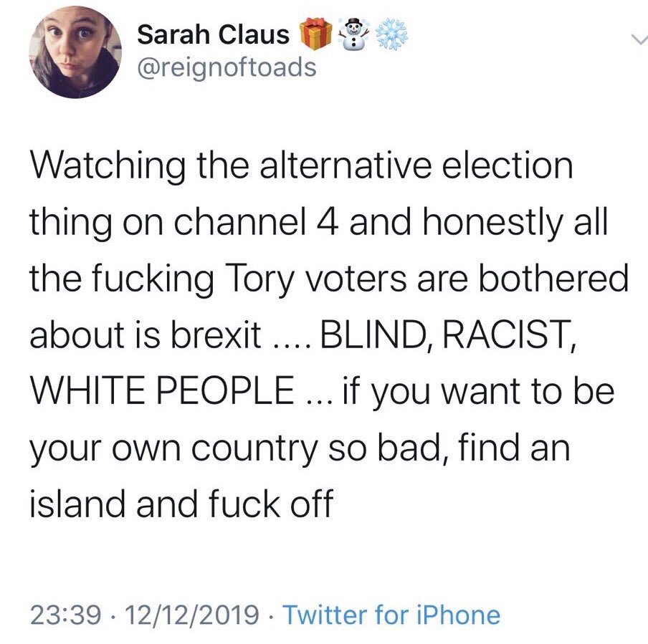The width and height of the screenshot is (648, 644).
Task: Open Sarah Claus's profile avatar photo
Action: click(x=75, y=52)
